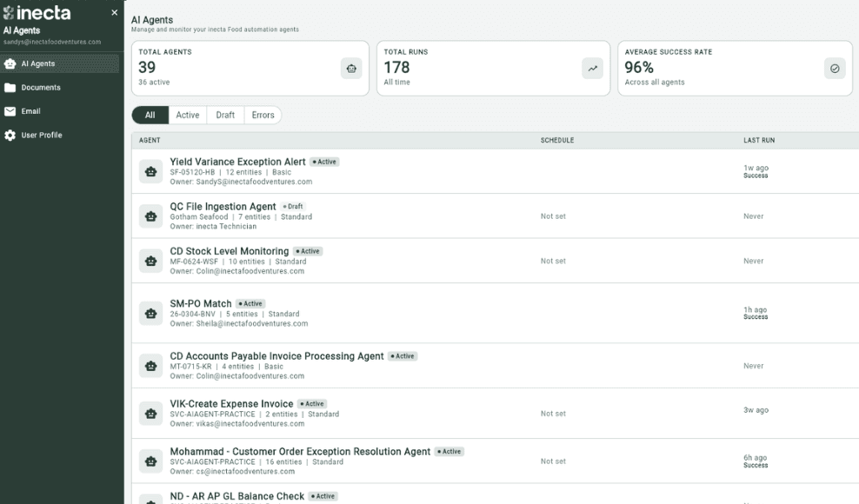
Task: Click the QC File Ingestion Agent robot icon
Action: point(150,216)
